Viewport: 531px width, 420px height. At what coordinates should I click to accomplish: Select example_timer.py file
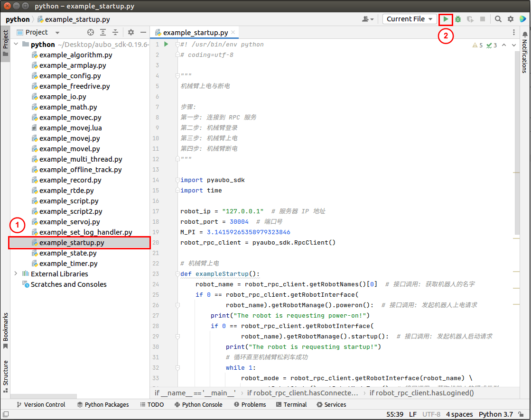pyautogui.click(x=68, y=264)
